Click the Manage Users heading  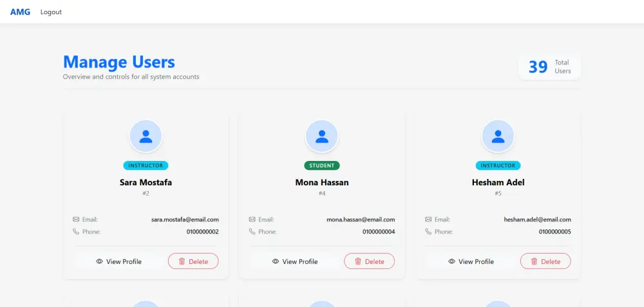119,62
